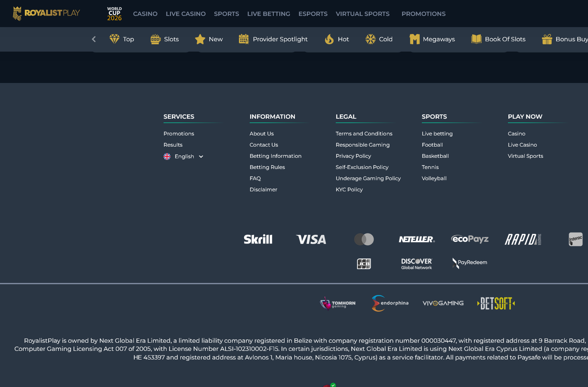
Task: Select the Bonus Buy gift icon
Action: pos(547,39)
